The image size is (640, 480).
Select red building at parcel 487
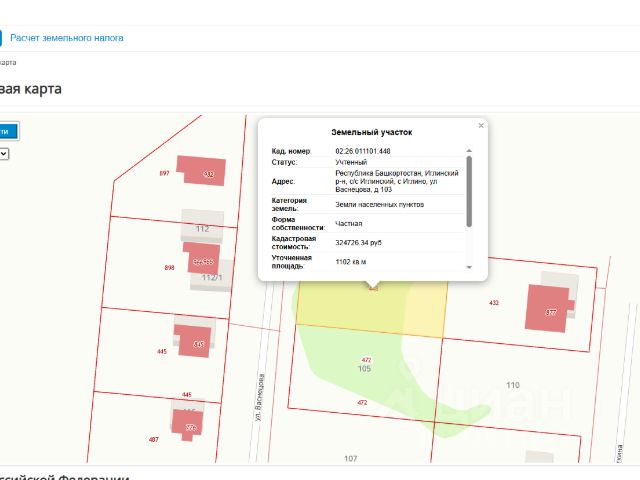[x=187, y=424]
